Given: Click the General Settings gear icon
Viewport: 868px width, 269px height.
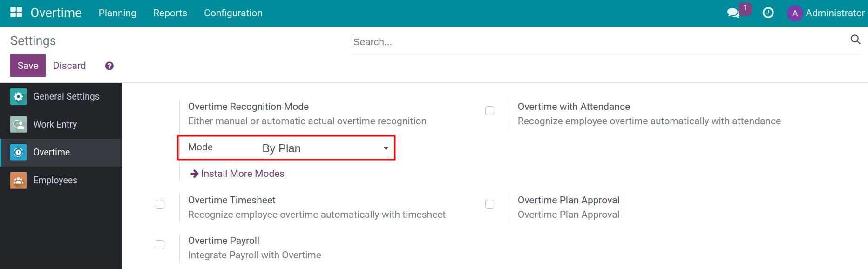Looking at the screenshot, I should pyautogui.click(x=18, y=97).
